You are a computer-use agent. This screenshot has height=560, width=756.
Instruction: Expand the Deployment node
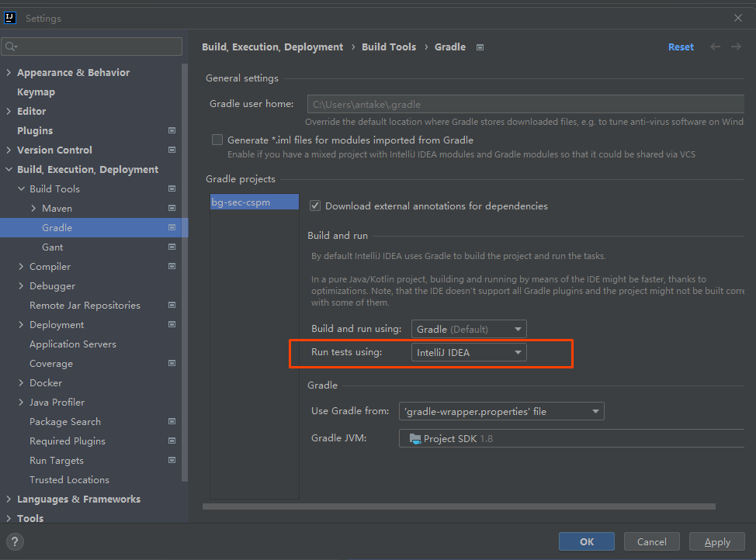pyautogui.click(x=21, y=324)
